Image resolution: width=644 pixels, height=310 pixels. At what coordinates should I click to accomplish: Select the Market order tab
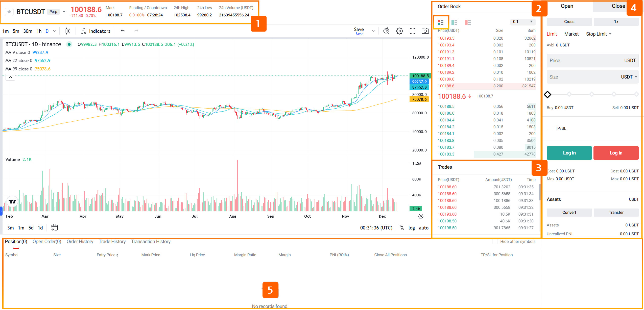[571, 34]
